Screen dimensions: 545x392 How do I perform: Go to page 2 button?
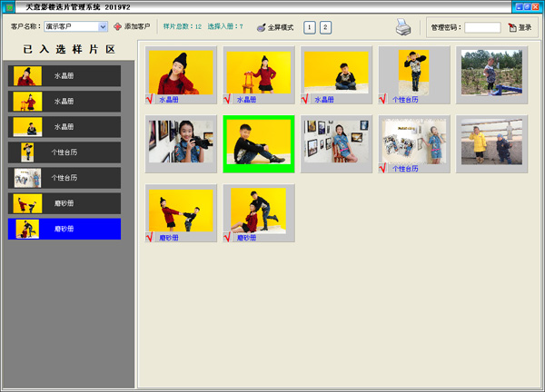pyautogui.click(x=326, y=28)
